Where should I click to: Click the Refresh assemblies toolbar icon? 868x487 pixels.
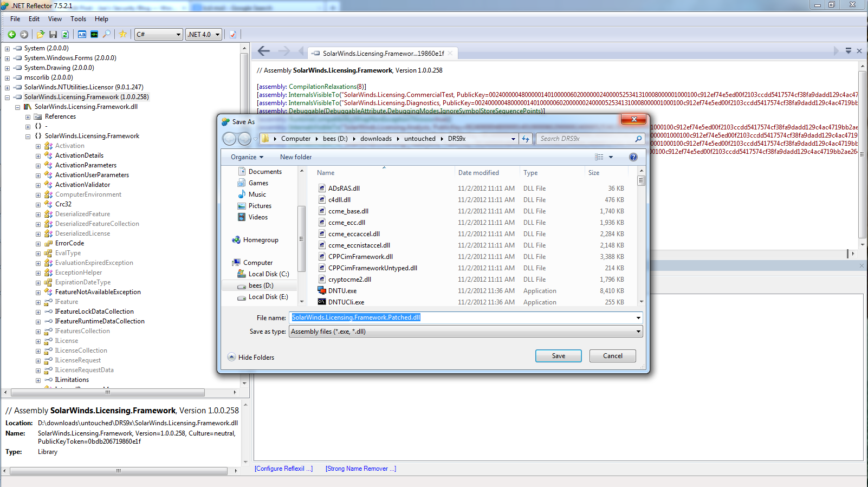(x=65, y=34)
